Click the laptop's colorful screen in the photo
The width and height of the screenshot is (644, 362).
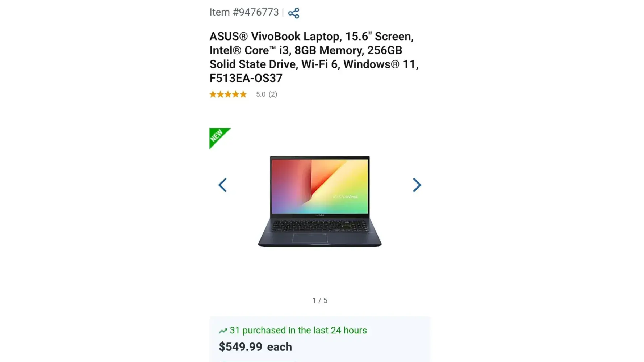pyautogui.click(x=320, y=186)
